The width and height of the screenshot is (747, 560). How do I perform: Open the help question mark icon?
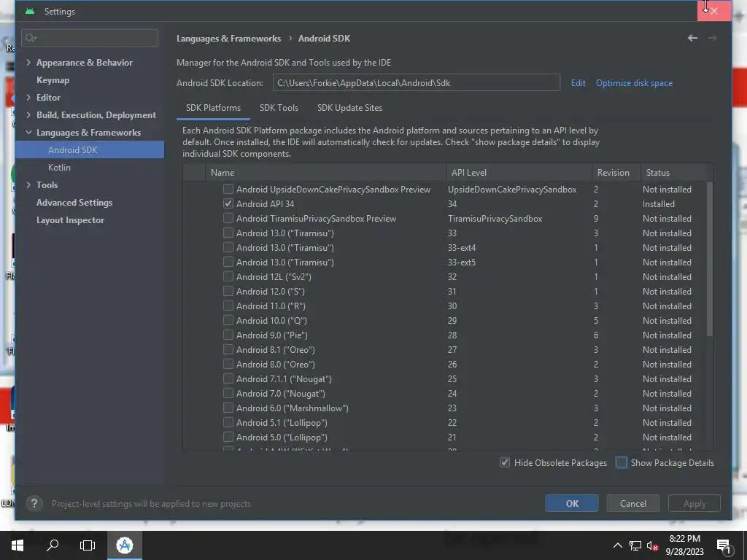[x=34, y=503]
